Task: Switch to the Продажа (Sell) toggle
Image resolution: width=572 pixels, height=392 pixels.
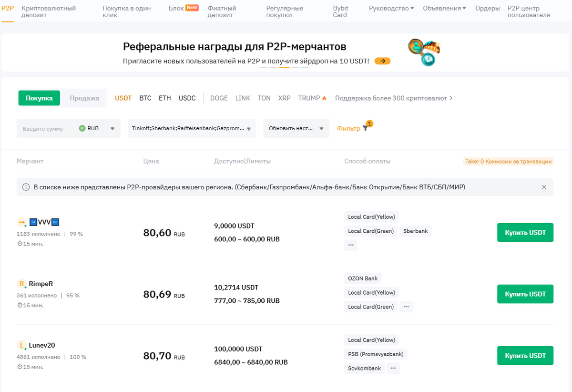Action: click(84, 98)
